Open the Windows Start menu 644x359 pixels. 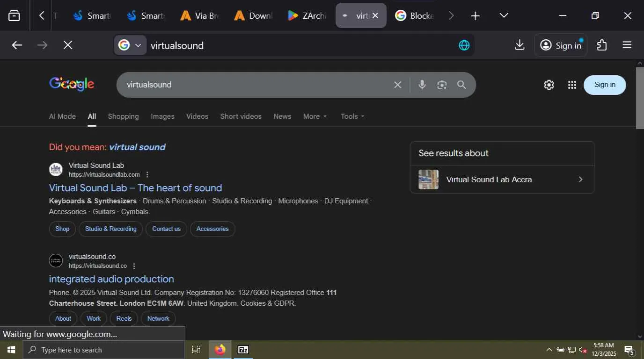pyautogui.click(x=11, y=350)
